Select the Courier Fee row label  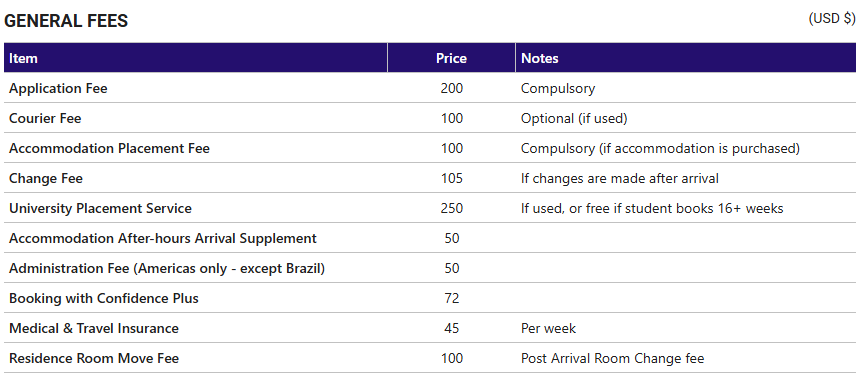[x=45, y=118]
